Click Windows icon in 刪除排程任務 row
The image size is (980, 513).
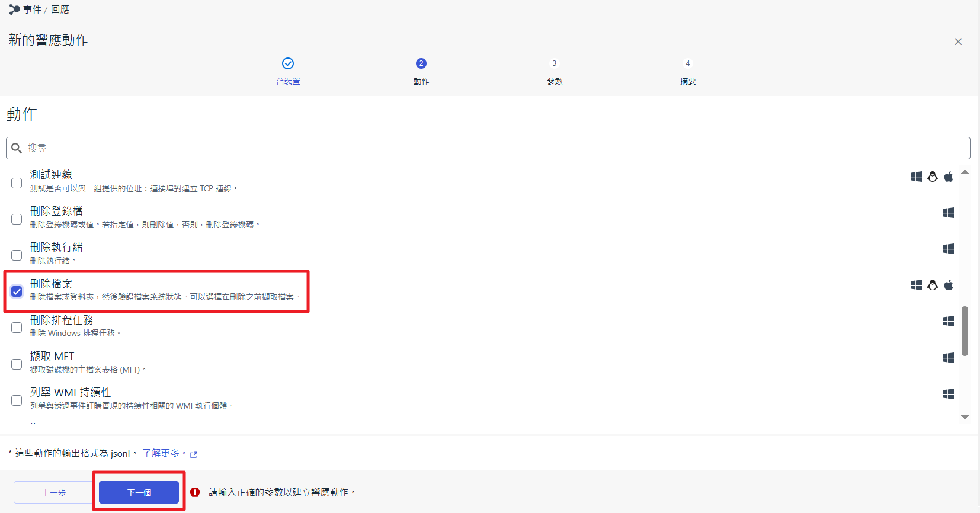[949, 321]
